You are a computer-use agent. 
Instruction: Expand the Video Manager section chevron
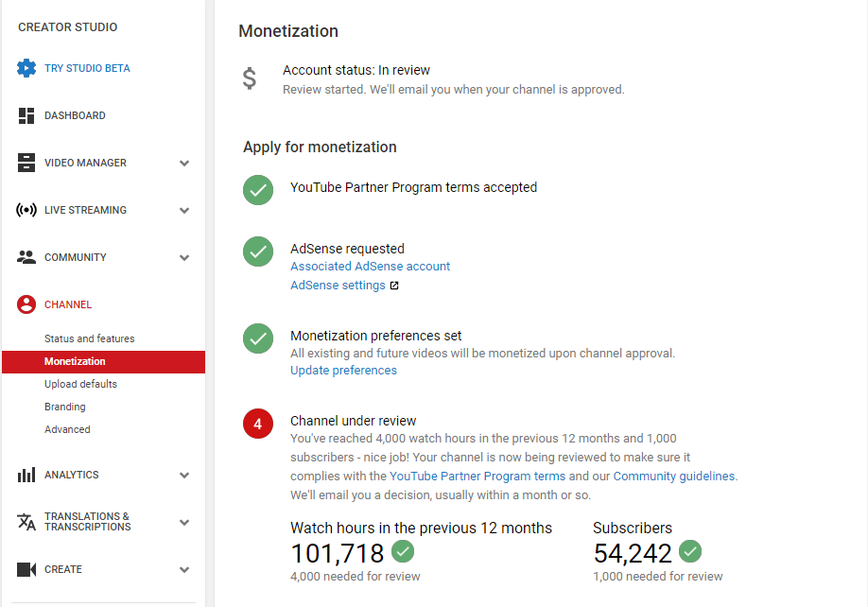pos(184,163)
